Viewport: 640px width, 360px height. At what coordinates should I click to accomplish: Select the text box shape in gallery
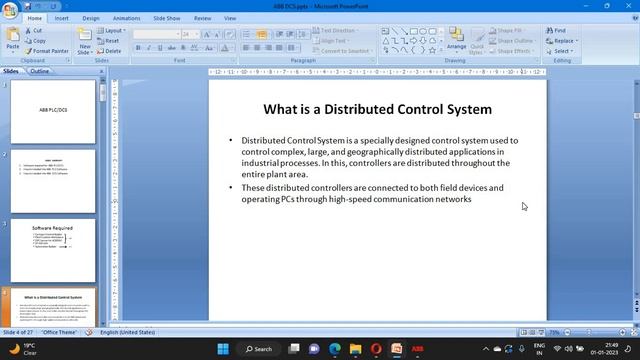tap(385, 31)
